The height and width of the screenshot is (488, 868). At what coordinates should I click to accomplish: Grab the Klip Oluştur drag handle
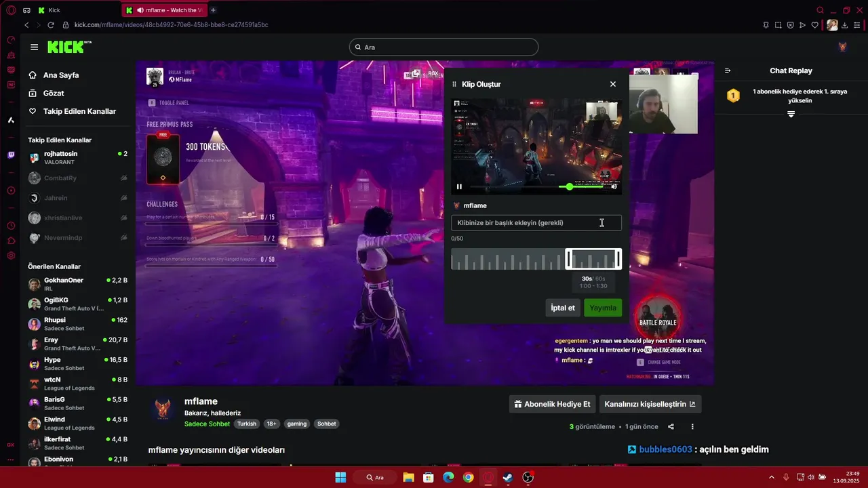[x=454, y=84]
